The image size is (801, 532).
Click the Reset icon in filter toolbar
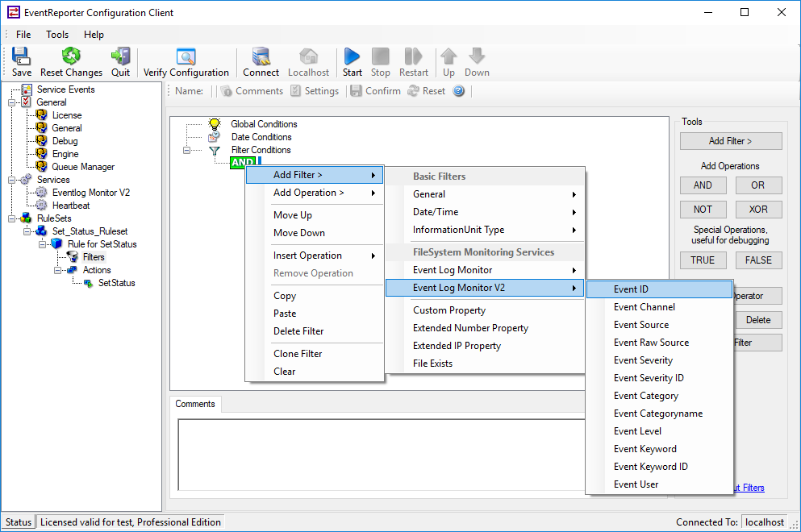click(x=413, y=91)
